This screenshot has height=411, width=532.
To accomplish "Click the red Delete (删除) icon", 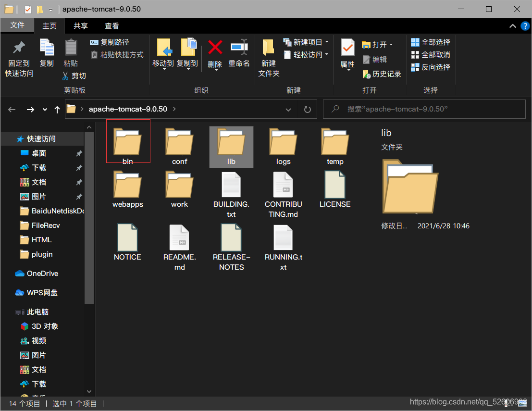I will [215, 47].
